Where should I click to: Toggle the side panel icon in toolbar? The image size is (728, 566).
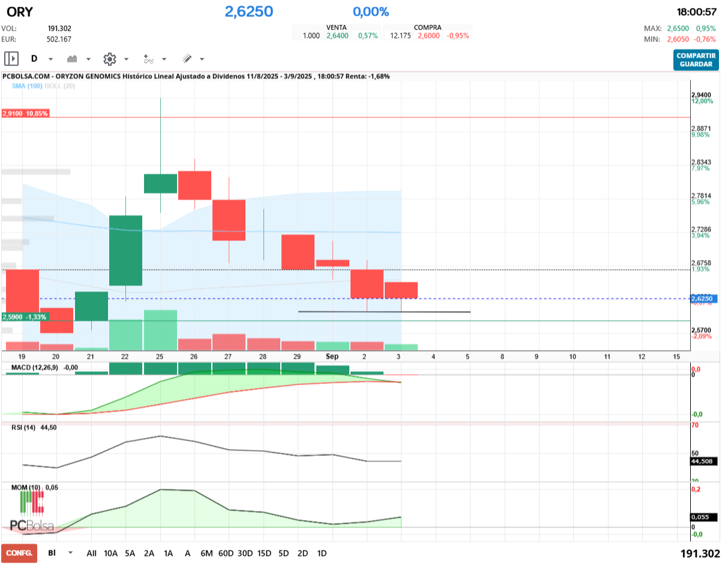click(x=11, y=59)
